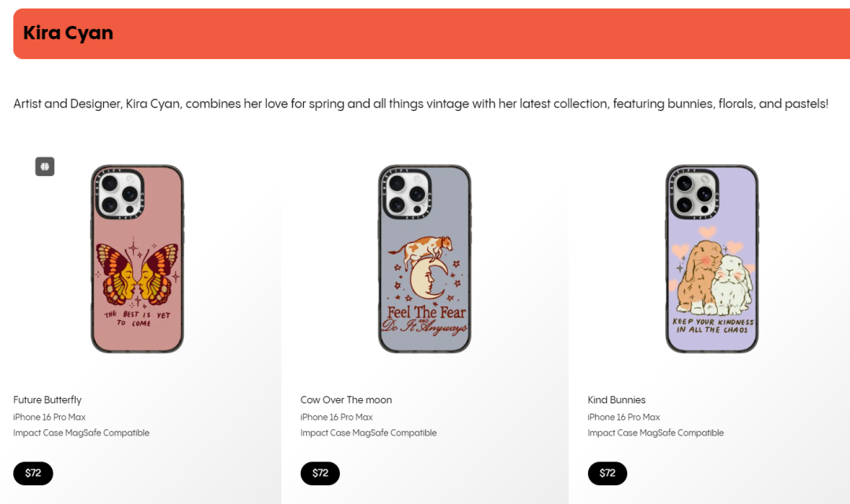Screen dimensions: 850x504
Task: Click the 'Keep Your Kindness' slogan text
Action: (713, 326)
